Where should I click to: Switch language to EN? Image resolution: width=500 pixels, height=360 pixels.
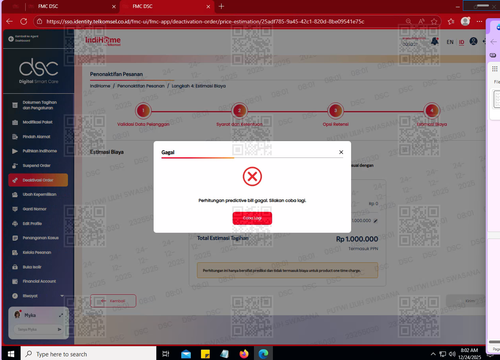click(450, 42)
